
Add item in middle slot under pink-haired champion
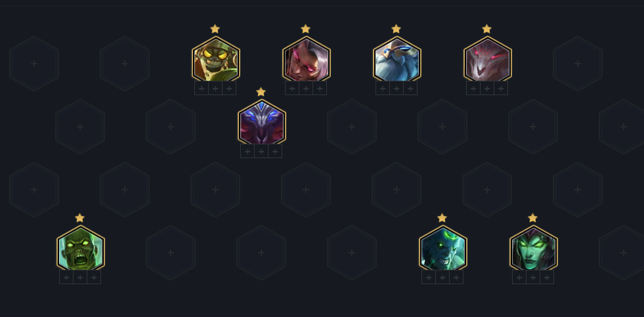[x=306, y=89]
